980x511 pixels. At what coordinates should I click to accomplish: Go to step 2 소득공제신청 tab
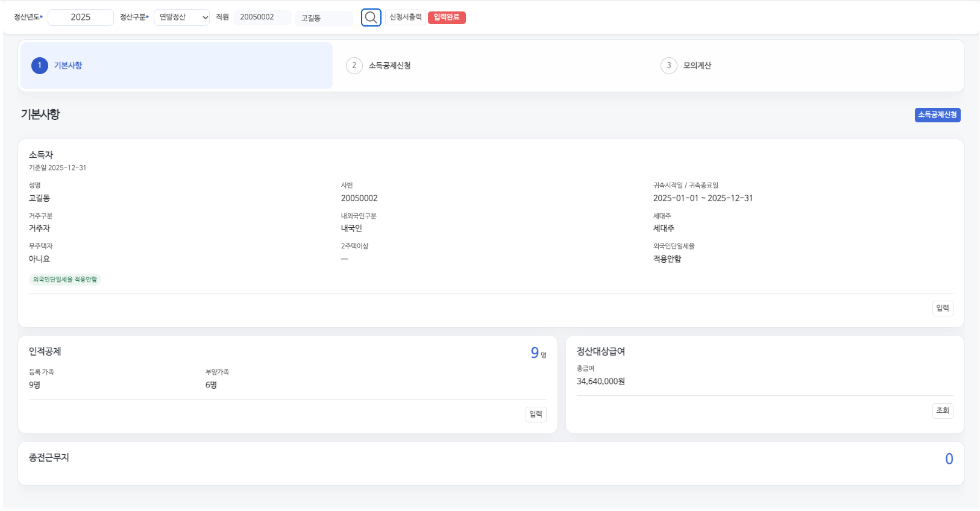coord(491,66)
